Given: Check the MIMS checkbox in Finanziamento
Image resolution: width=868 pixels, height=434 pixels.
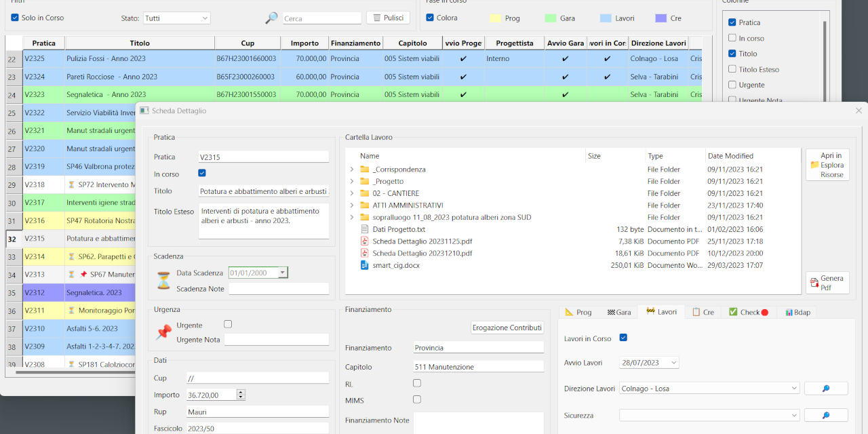Looking at the screenshot, I should point(417,399).
